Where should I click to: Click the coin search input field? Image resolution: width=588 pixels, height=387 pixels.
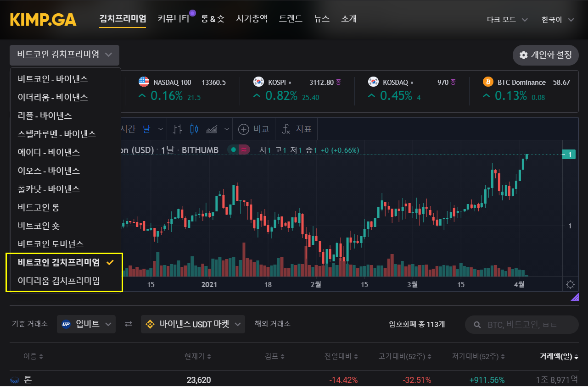(522, 325)
